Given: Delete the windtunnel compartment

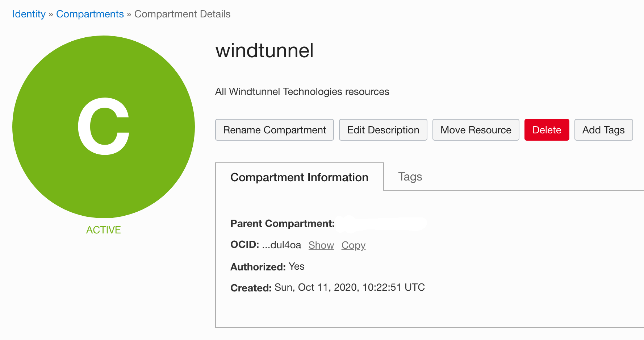Looking at the screenshot, I should tap(547, 130).
